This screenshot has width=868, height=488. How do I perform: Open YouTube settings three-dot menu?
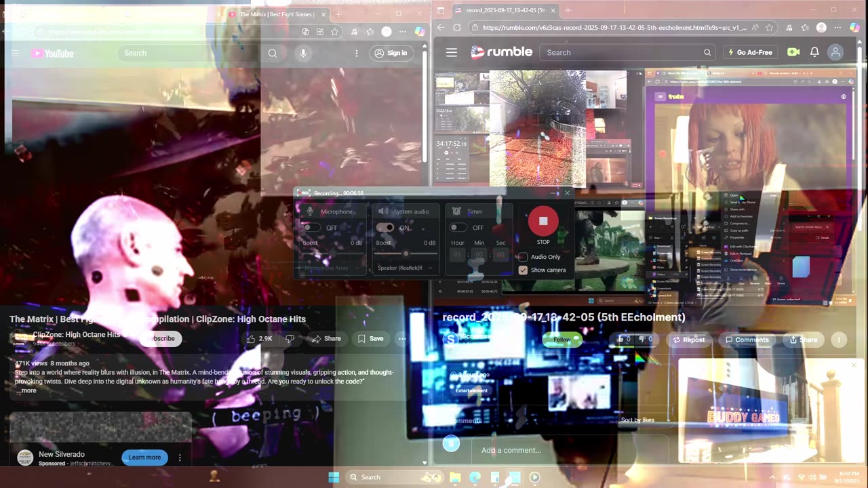tap(357, 53)
